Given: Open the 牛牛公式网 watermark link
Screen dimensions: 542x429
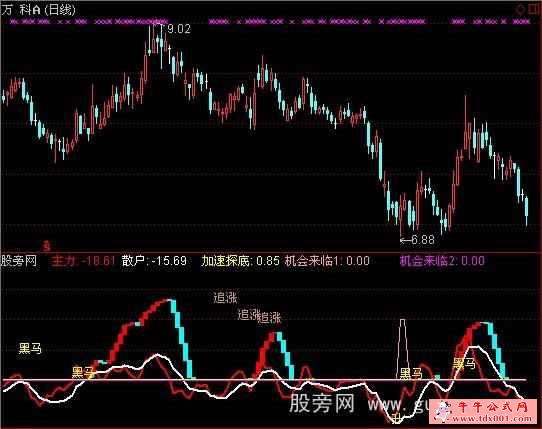Looking at the screenshot, I should 484,411.
